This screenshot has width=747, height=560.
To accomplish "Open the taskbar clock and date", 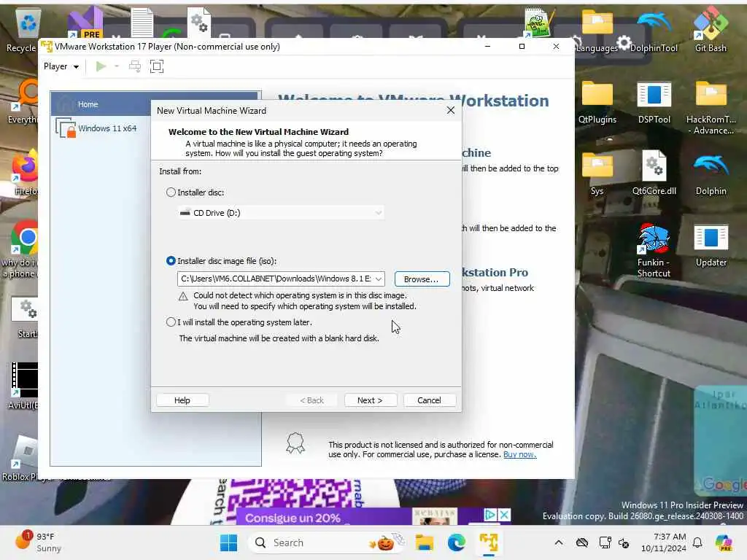I will pos(664,542).
